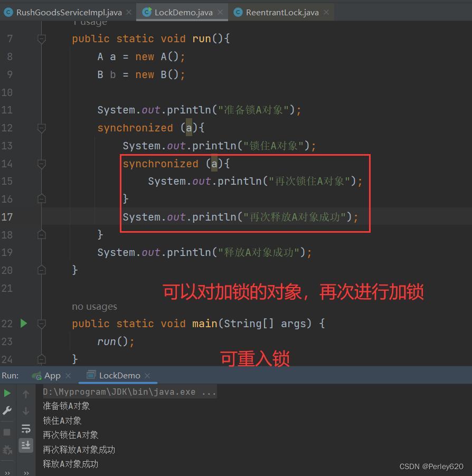Click the run method name at line 7

[x=201, y=39]
